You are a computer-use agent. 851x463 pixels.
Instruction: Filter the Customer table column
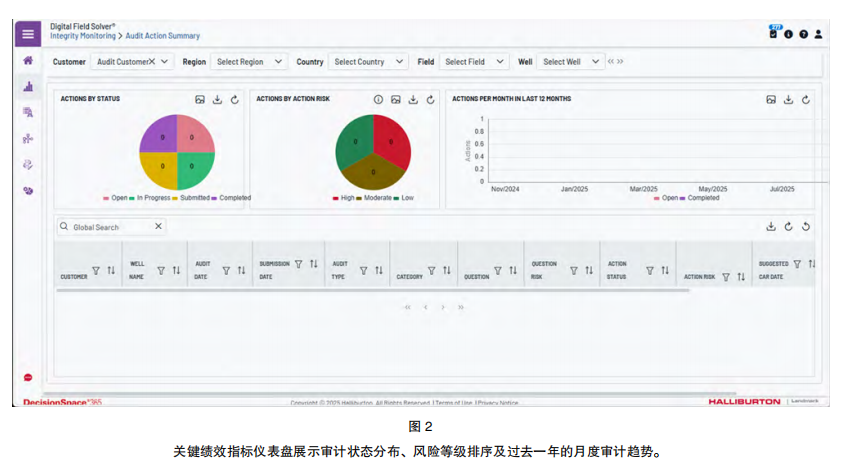click(x=96, y=270)
